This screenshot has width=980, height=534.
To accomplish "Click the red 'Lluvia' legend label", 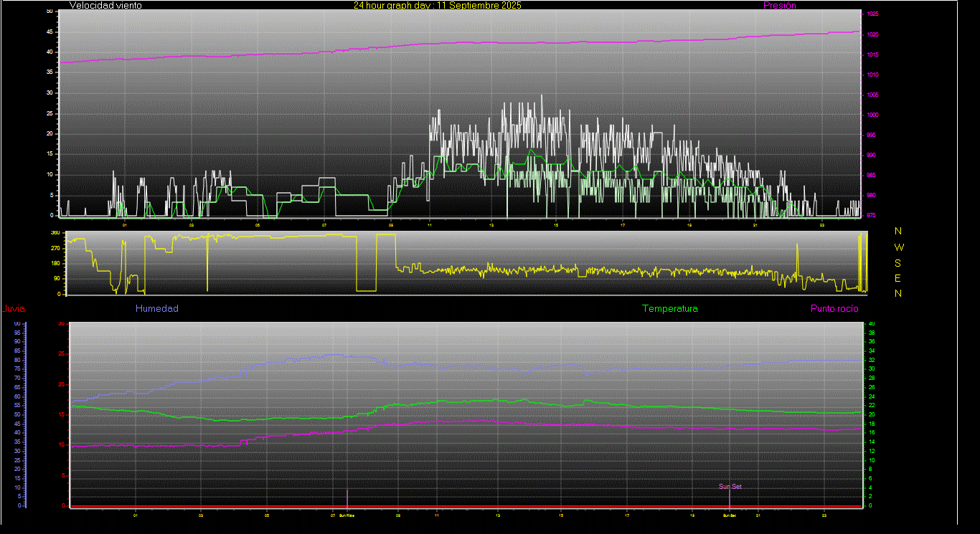I will [14, 309].
